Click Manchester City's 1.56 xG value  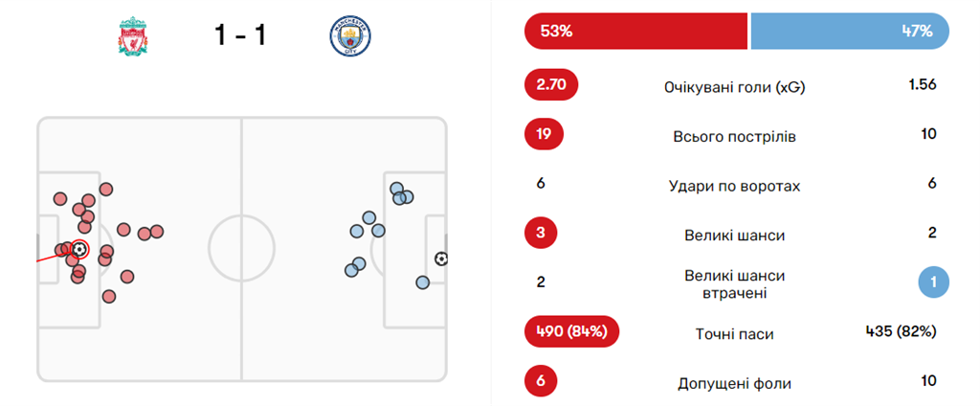(922, 85)
